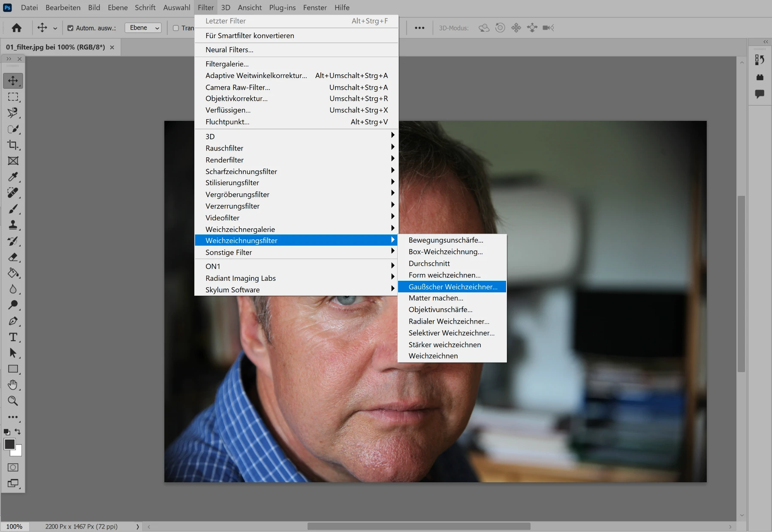Viewport: 772px width, 532px height.
Task: Click the background color swatch
Action: pyautogui.click(x=18, y=452)
